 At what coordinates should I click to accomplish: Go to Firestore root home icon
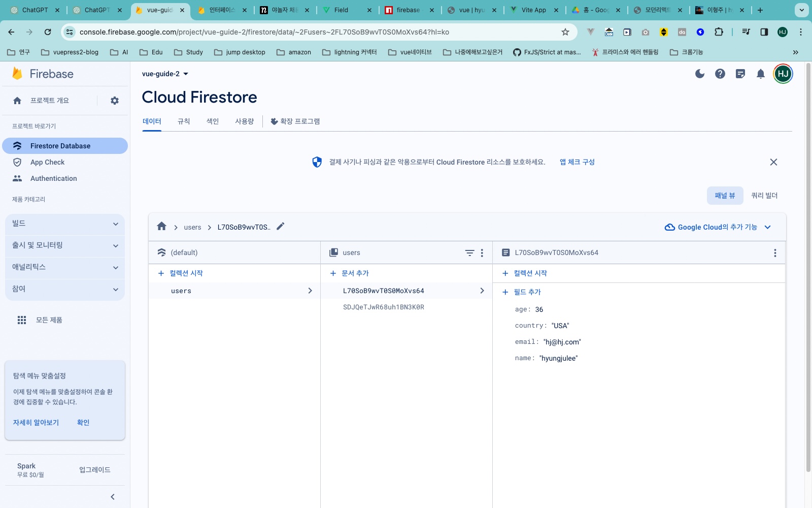[161, 227]
